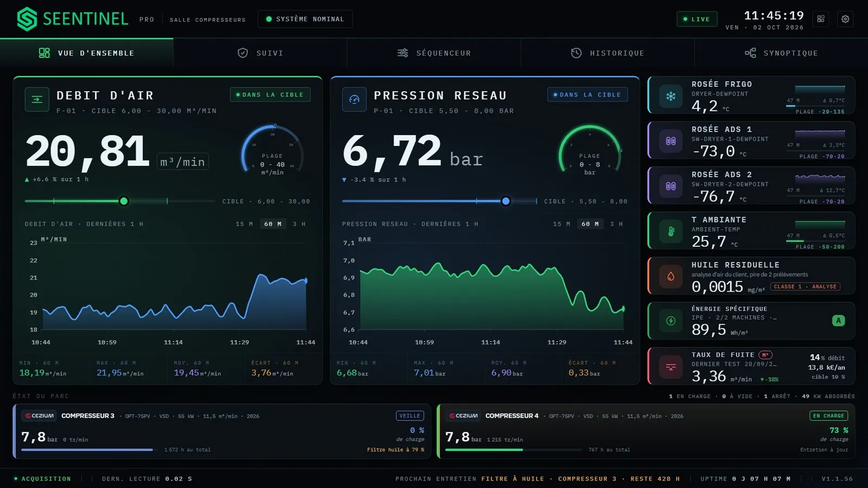Image resolution: width=868 pixels, height=488 pixels.
Task: Click the T Ambiante thermometer icon
Action: pyautogui.click(x=671, y=232)
